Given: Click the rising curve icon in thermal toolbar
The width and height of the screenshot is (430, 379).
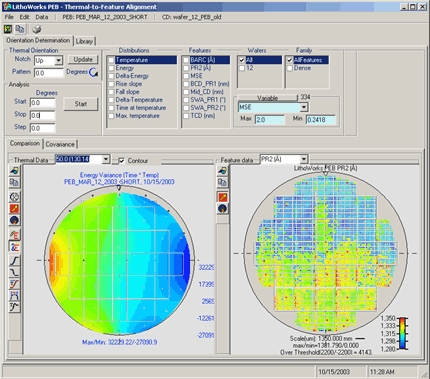Looking at the screenshot, I should [14, 261].
